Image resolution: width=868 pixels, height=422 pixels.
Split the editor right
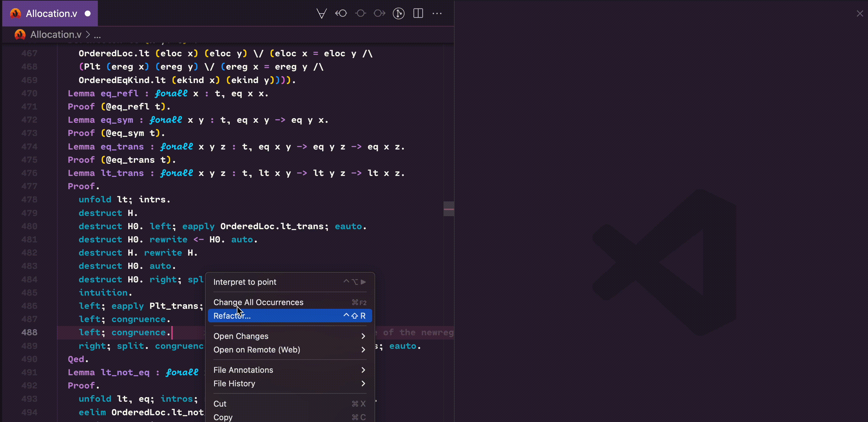[418, 14]
